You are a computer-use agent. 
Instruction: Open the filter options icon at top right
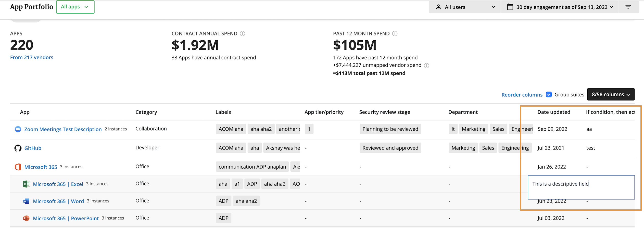pyautogui.click(x=628, y=7)
